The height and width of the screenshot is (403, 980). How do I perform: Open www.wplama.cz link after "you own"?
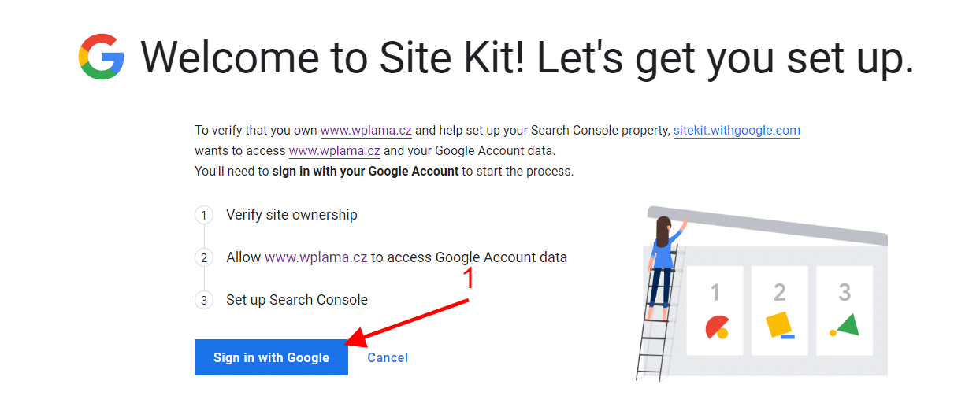pos(366,131)
